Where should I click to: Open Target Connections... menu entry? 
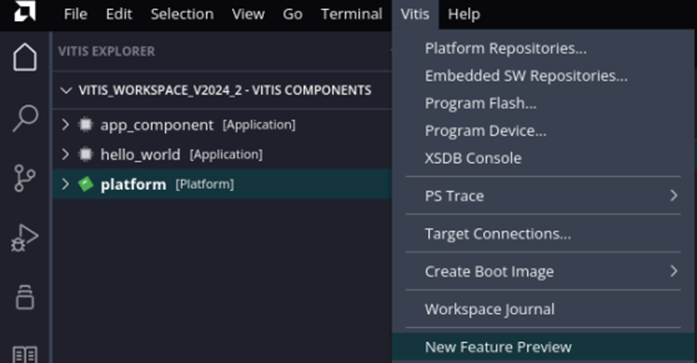tap(543, 234)
